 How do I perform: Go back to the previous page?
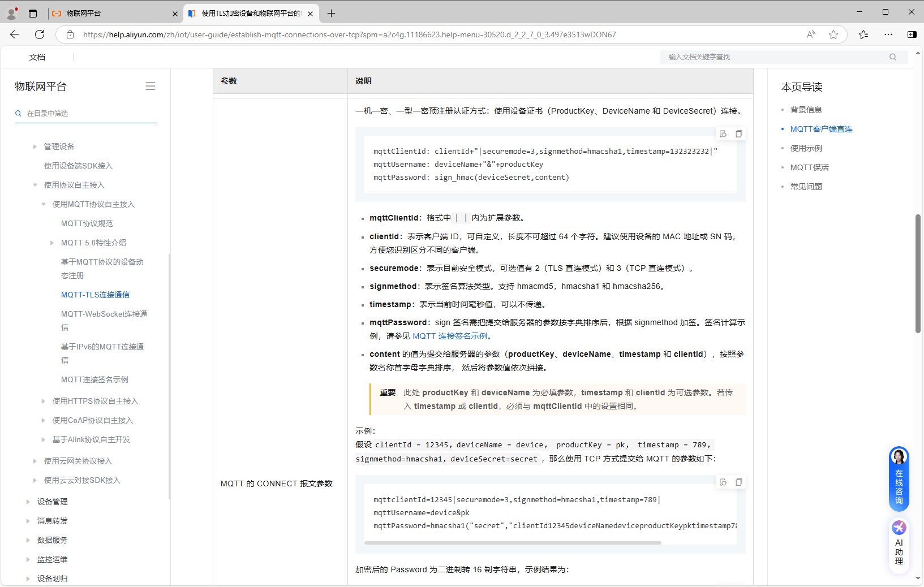(15, 34)
